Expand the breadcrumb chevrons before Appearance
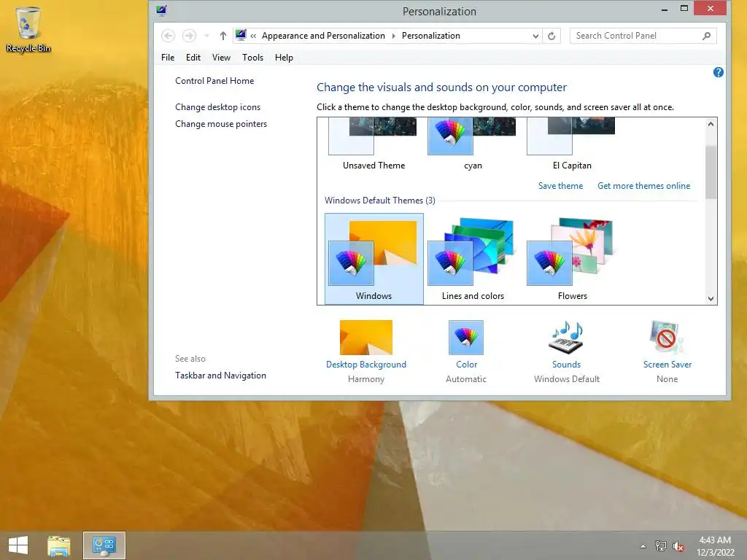 tap(253, 36)
